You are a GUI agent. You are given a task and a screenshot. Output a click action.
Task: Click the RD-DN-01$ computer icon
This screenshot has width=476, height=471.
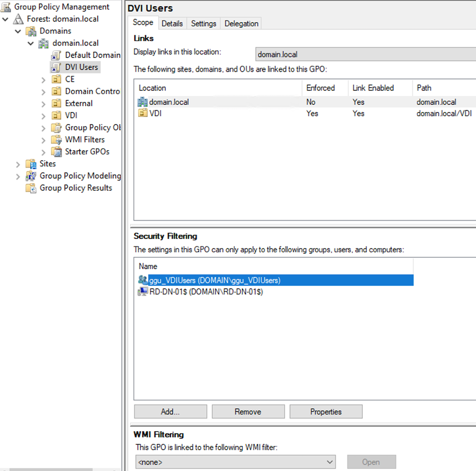coord(143,292)
